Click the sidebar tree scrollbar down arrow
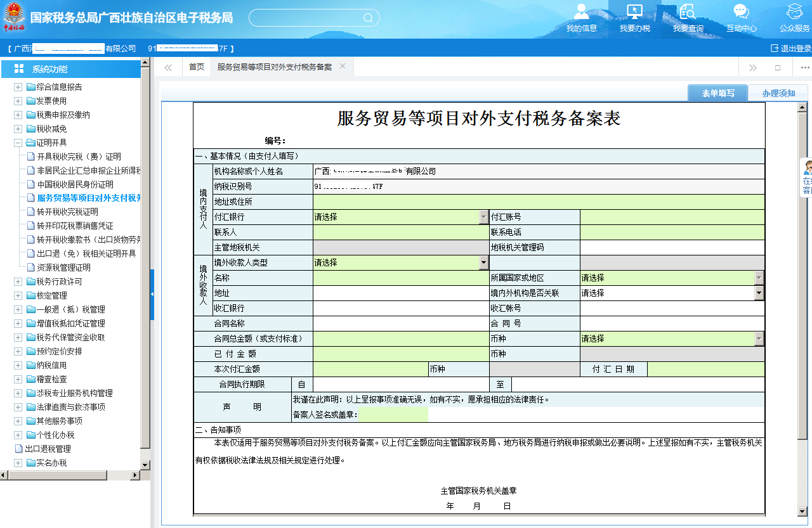Screen dimensions: 812x528 [145, 465]
